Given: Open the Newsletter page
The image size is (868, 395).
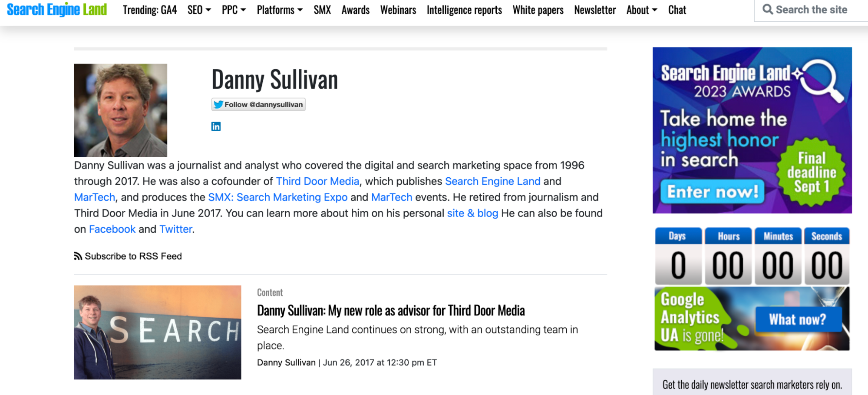Looking at the screenshot, I should pos(595,10).
